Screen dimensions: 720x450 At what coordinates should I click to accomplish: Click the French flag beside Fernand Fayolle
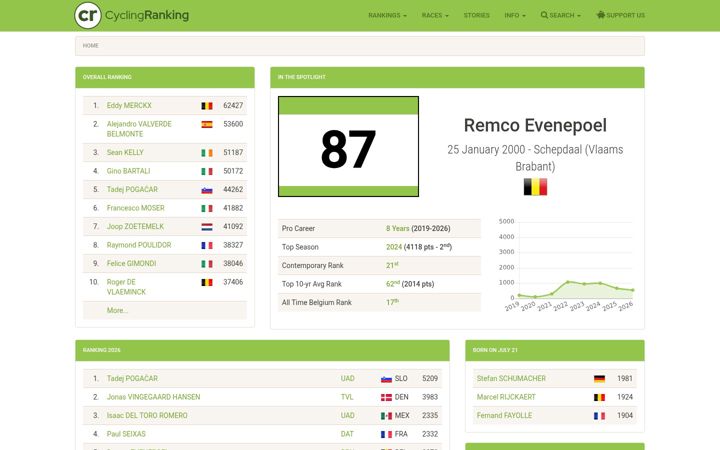click(599, 416)
